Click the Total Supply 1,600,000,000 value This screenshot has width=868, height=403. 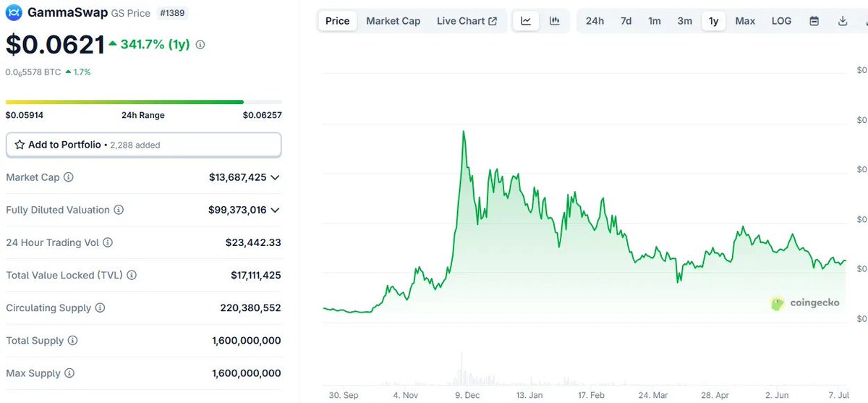pyautogui.click(x=247, y=341)
